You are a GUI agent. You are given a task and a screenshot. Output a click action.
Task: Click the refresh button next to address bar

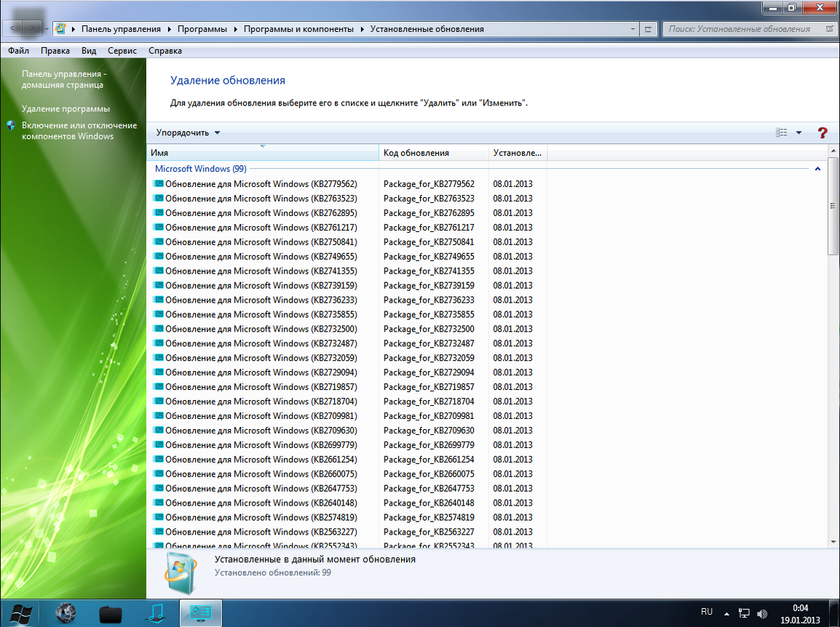pyautogui.click(x=649, y=29)
